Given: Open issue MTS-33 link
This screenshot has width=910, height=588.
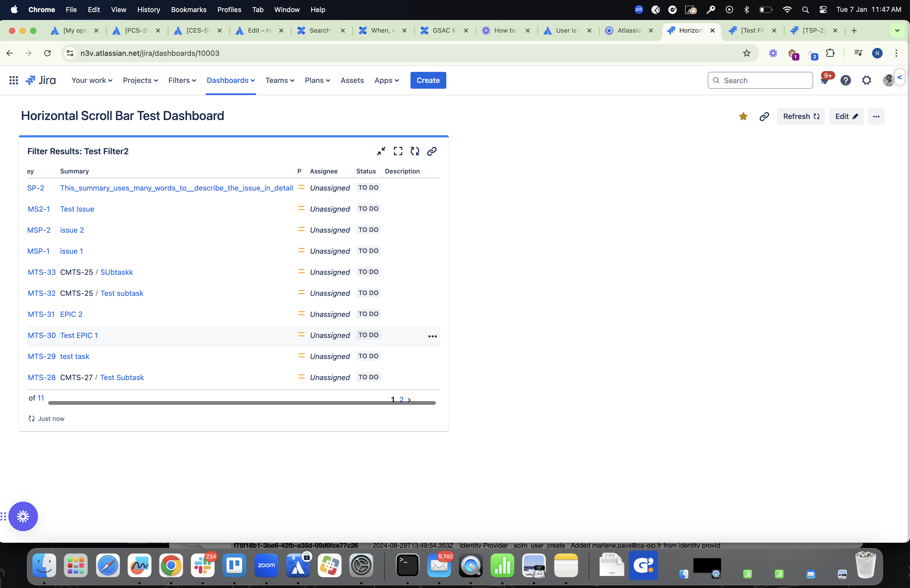Looking at the screenshot, I should pos(42,272).
